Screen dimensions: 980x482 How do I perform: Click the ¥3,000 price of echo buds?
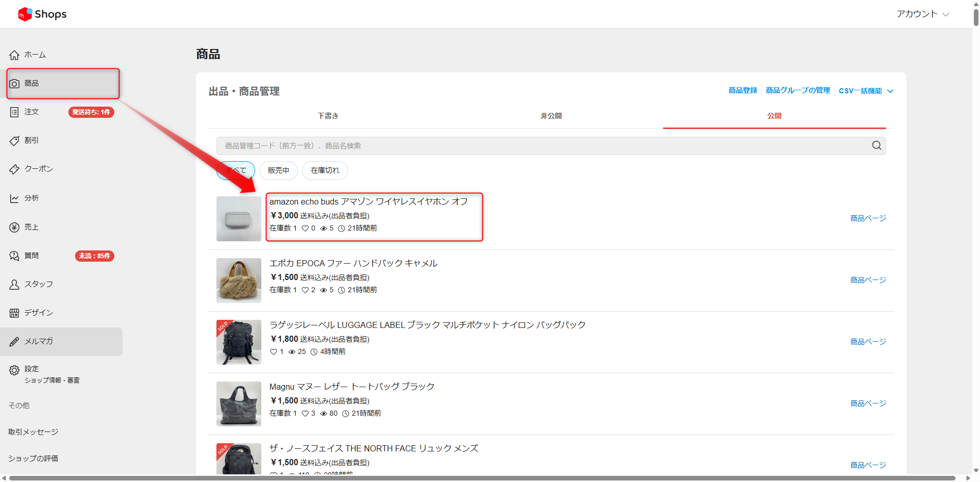pyautogui.click(x=284, y=216)
